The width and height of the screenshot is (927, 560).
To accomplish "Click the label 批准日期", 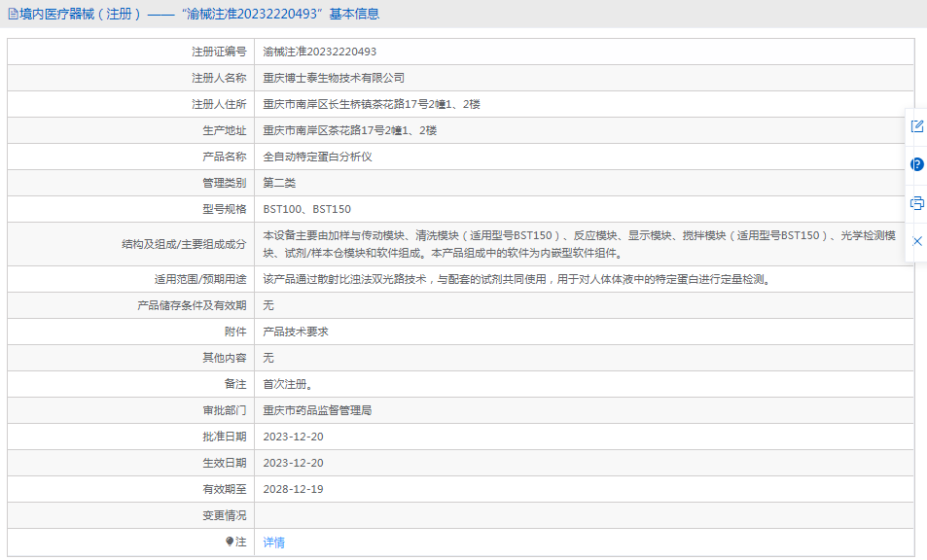I will click(x=224, y=437).
